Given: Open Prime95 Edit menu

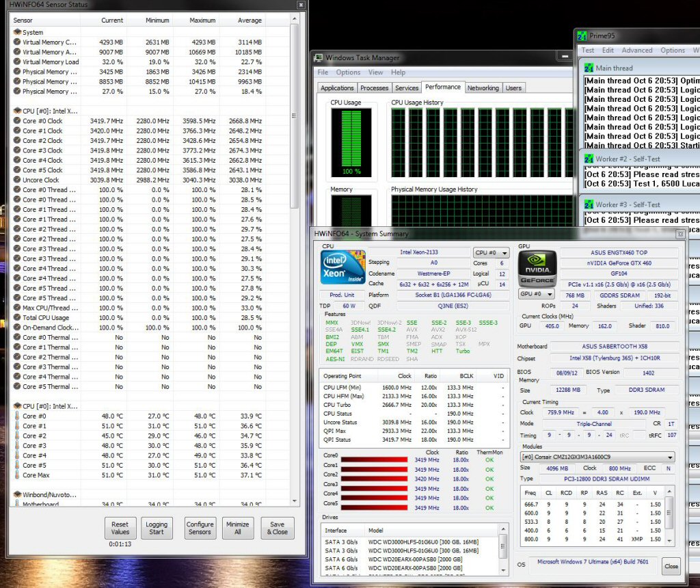Looking at the screenshot, I should 608,51.
